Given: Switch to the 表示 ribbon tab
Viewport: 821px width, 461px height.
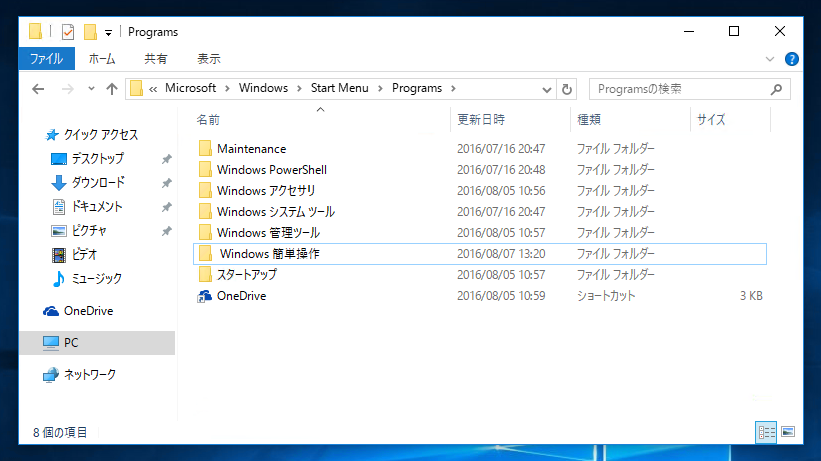Looking at the screenshot, I should pos(208,59).
